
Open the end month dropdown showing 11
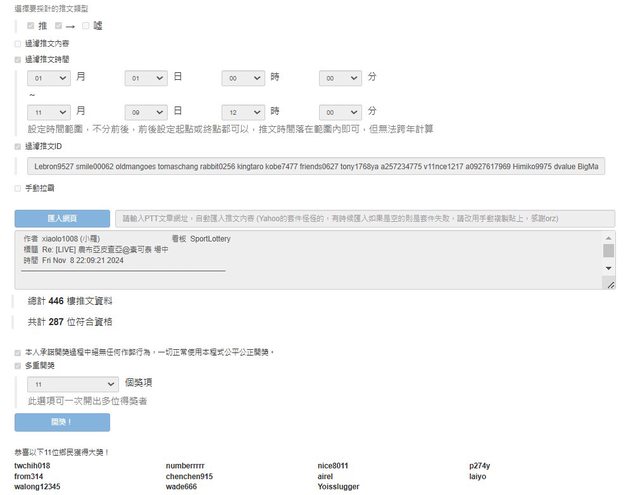coord(49,111)
